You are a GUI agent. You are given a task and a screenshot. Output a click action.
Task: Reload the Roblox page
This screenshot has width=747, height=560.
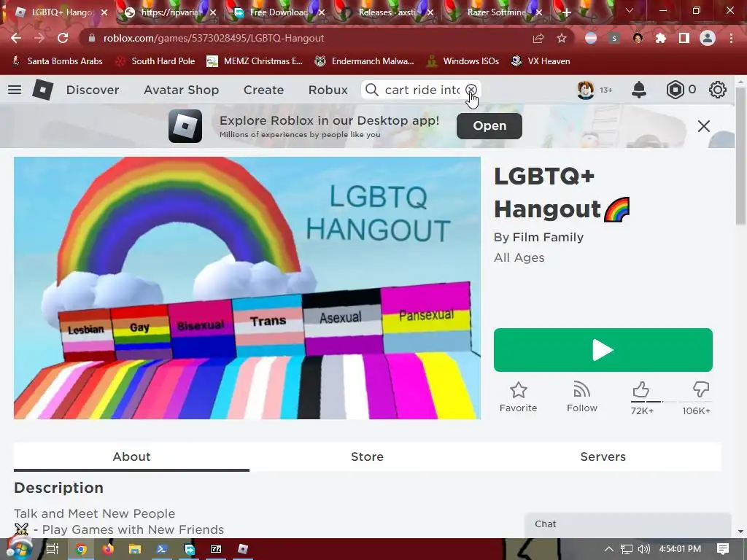tap(63, 38)
